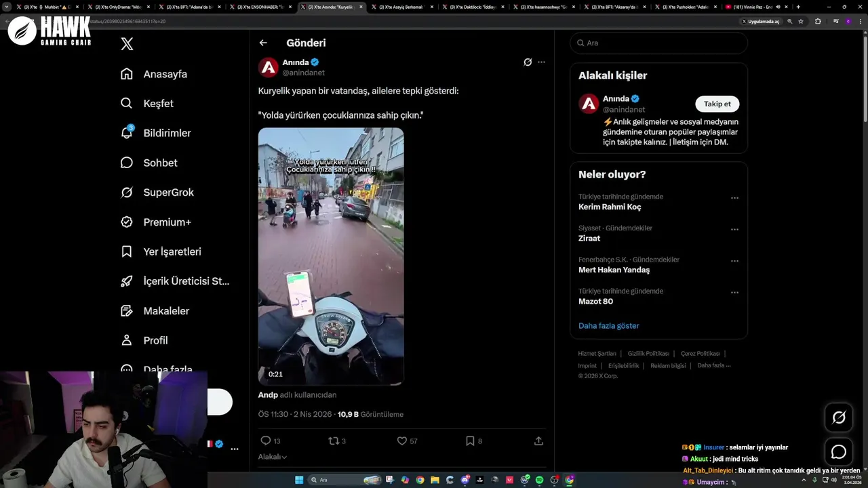The height and width of the screenshot is (488, 868).
Task: Open the Sohbet chat page
Action: click(x=149, y=163)
